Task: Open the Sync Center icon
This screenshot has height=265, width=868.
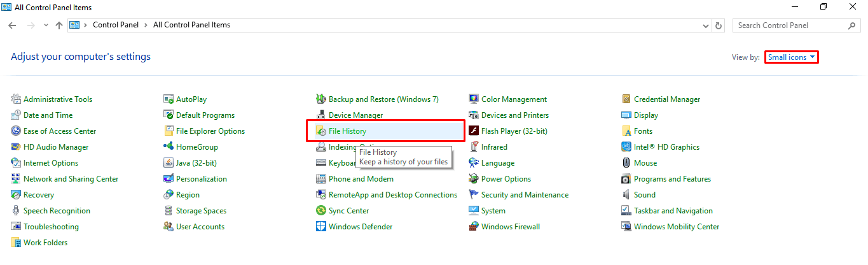Action: tap(321, 211)
